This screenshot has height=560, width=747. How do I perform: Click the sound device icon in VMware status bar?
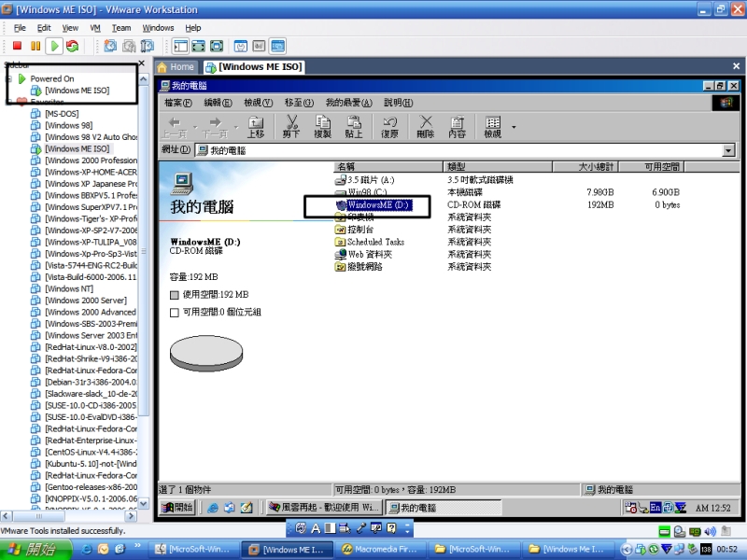pos(711,531)
